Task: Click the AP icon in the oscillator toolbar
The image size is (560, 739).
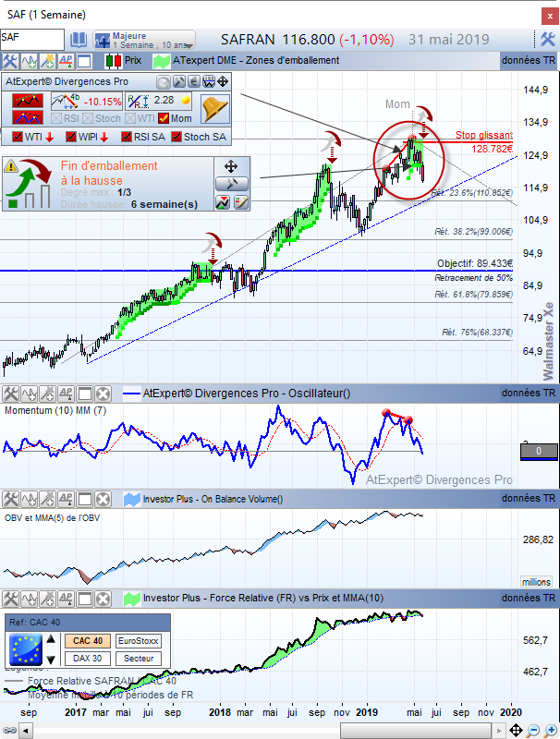Action: pyautogui.click(x=66, y=394)
